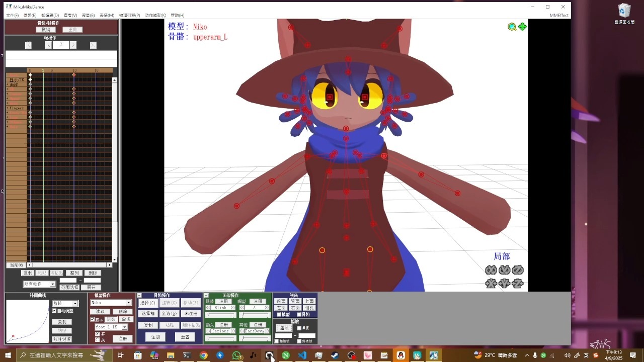Open Visual Studio Code from taskbar
The height and width of the screenshot is (362, 644).
[x=302, y=355]
